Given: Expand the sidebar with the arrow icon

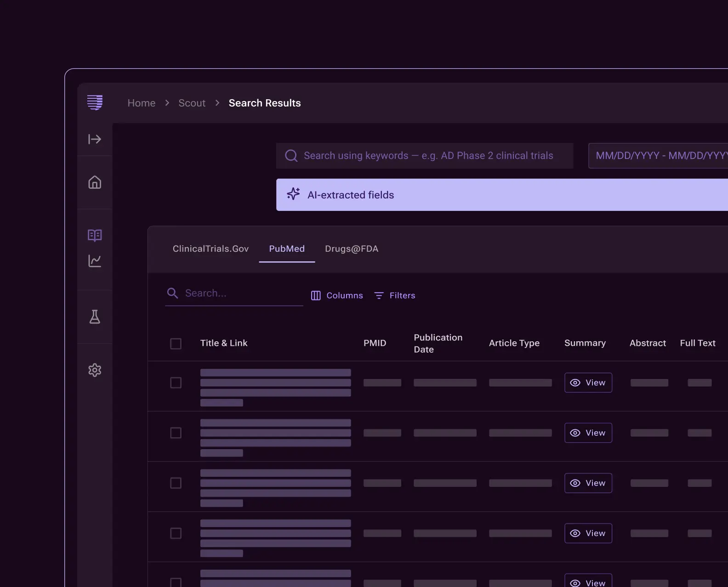Looking at the screenshot, I should coord(95,139).
